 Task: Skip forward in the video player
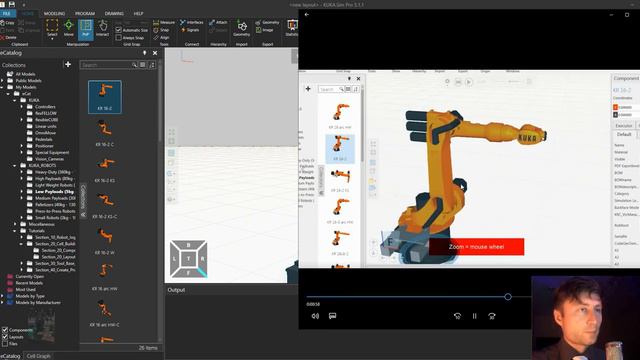tap(492, 316)
